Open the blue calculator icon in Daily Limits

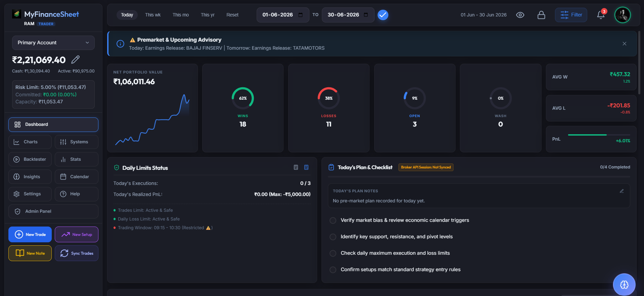[x=306, y=167]
